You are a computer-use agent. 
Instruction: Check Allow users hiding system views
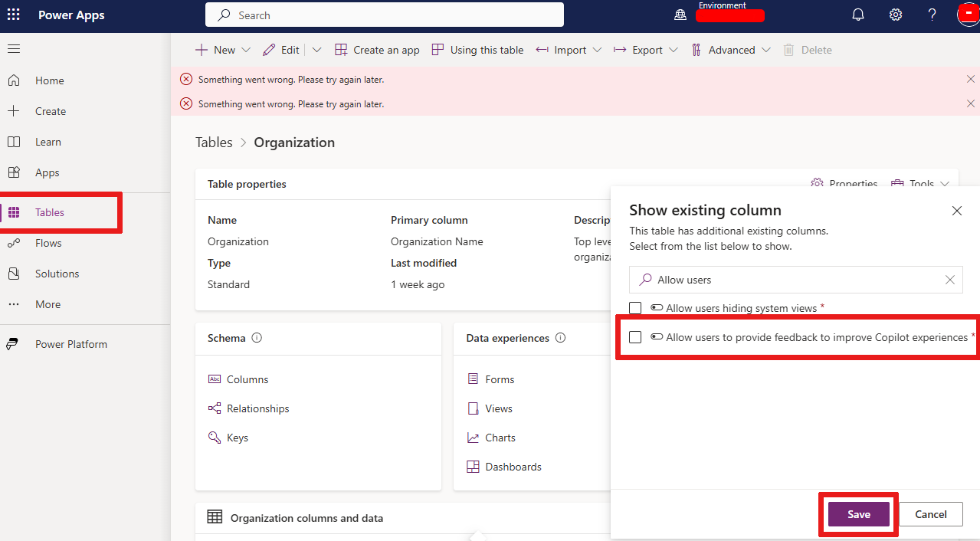pos(635,307)
